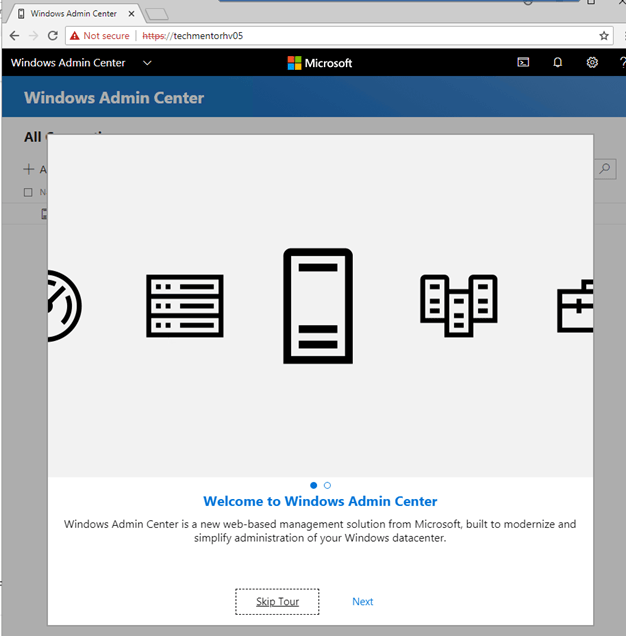The image size is (626, 636).
Task: Switch to the Windows Admin Center browser tab
Action: (x=73, y=14)
